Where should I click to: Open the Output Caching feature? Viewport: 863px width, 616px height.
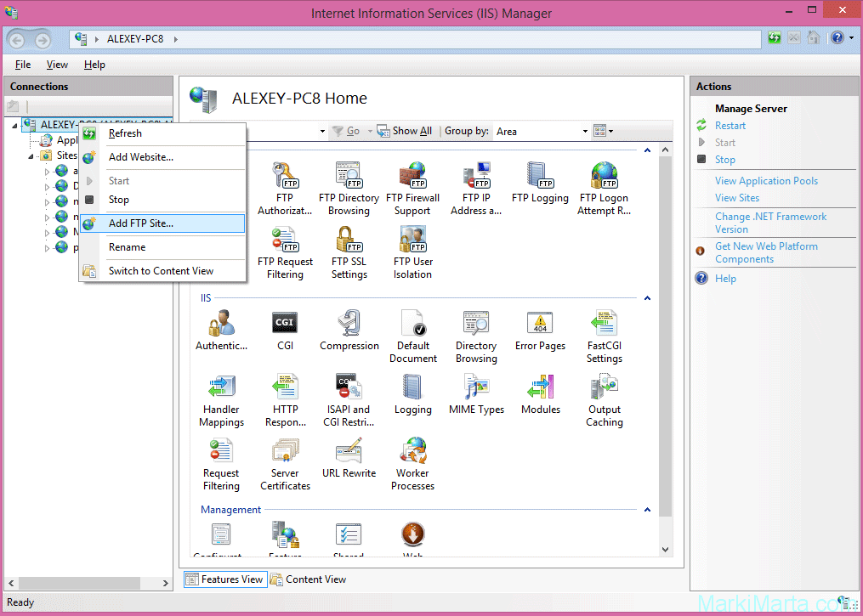[604, 400]
